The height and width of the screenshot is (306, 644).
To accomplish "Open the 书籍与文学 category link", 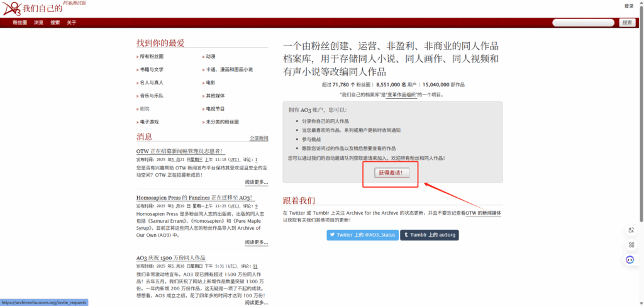I will pyautogui.click(x=151, y=69).
